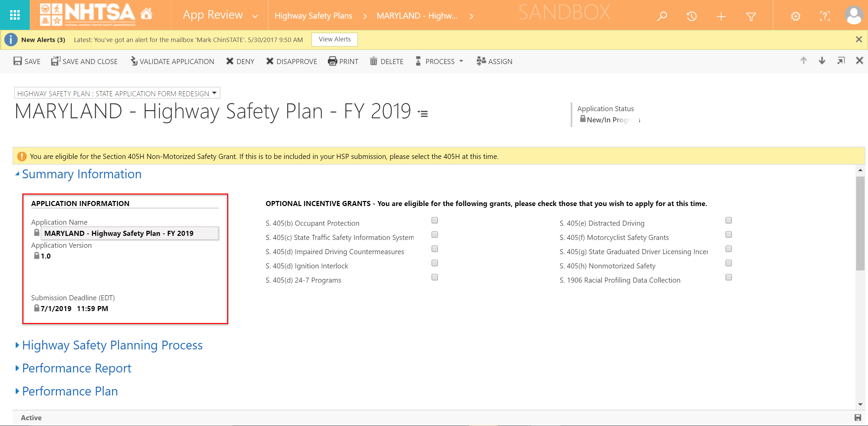The width and height of the screenshot is (868, 426).
Task: Check the S. 405(b) Occupant Protection box
Action: point(435,220)
